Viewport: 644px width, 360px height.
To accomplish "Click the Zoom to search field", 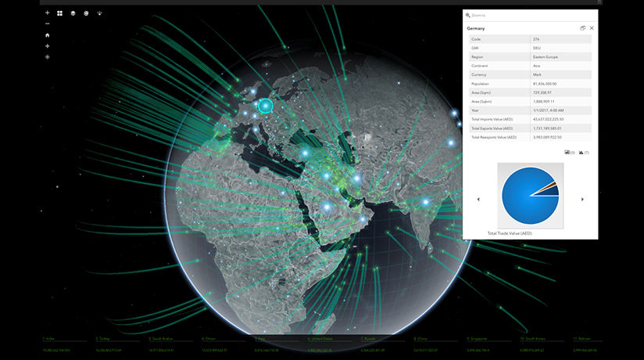I will coord(530,15).
